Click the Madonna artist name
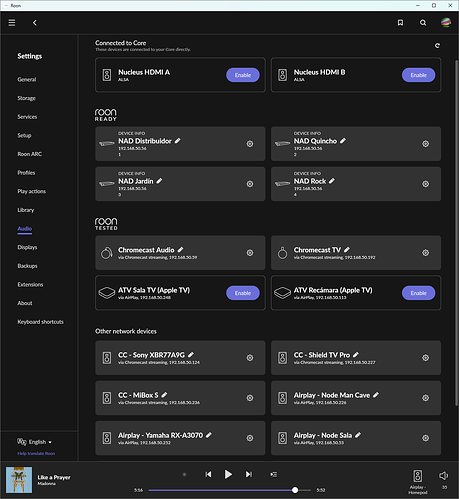 tap(47, 484)
